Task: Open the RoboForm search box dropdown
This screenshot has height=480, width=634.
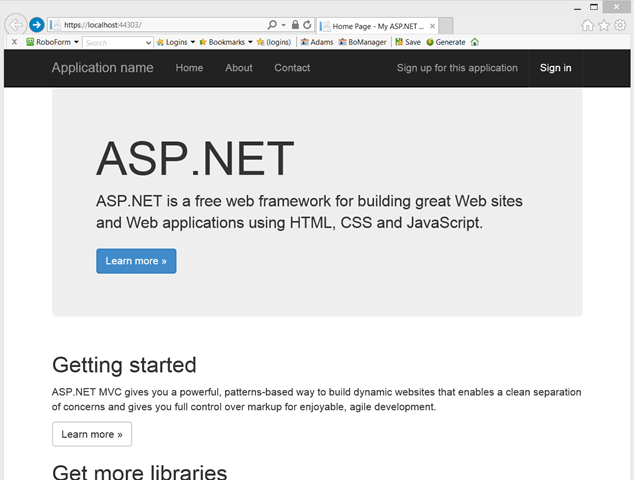Action: click(x=148, y=42)
